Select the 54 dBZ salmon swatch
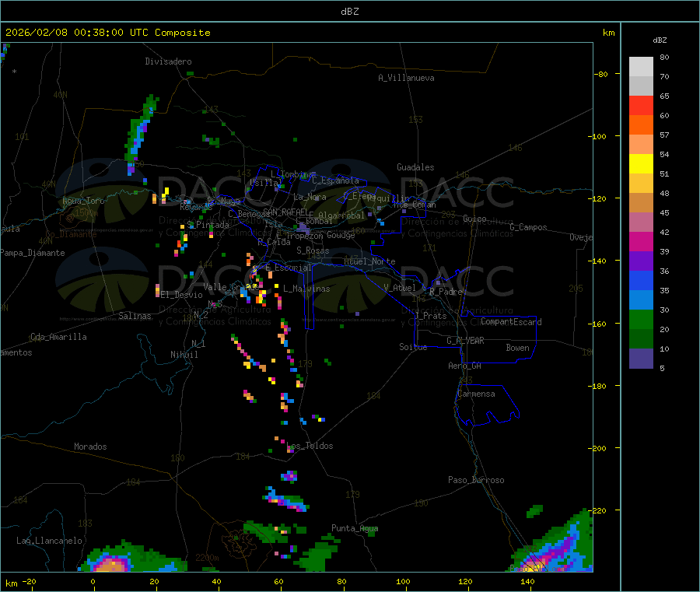 point(641,145)
